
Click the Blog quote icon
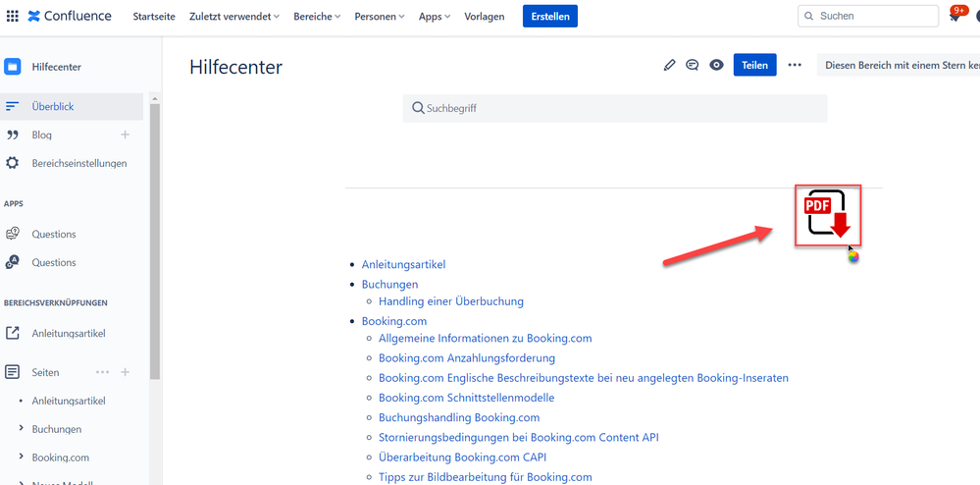(x=12, y=135)
